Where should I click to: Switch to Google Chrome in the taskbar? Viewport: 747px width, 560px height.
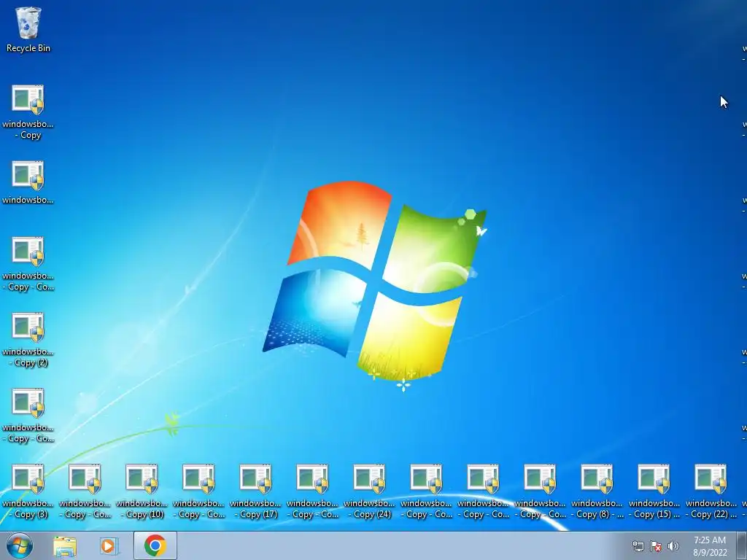coord(155,545)
